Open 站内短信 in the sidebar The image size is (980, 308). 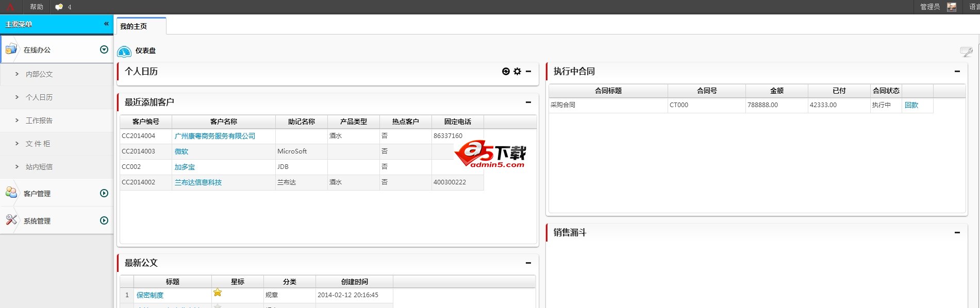tap(39, 167)
